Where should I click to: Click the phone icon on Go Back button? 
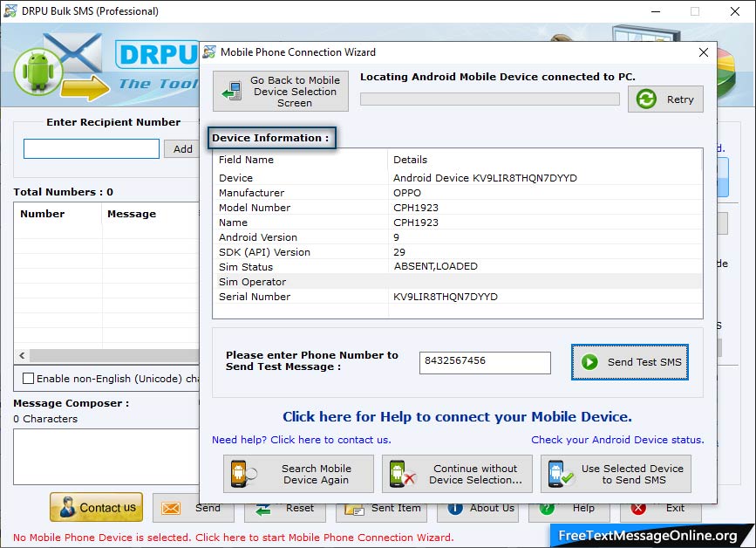coord(232,91)
